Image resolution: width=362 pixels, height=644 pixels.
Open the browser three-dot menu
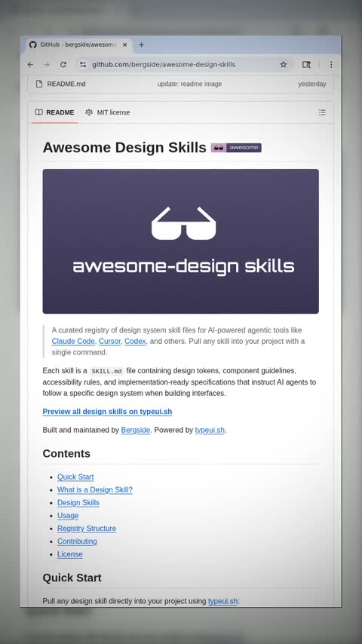[x=331, y=65]
